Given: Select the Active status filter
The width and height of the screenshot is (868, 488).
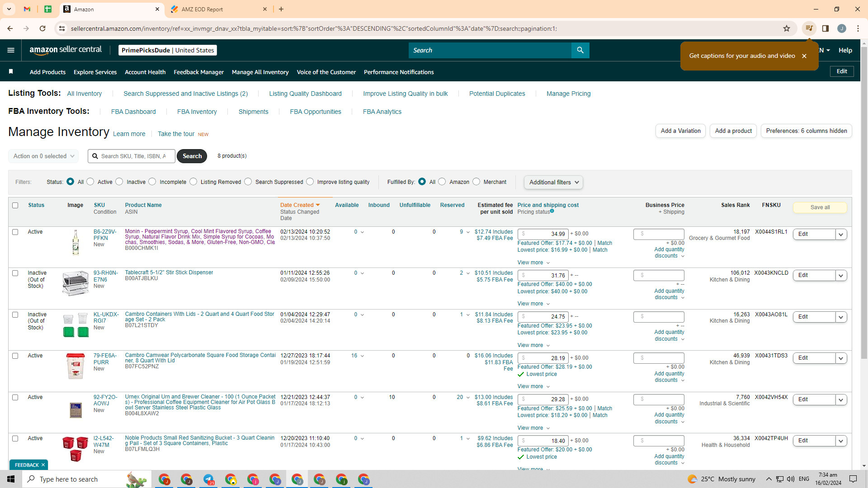Looking at the screenshot, I should pos(90,182).
